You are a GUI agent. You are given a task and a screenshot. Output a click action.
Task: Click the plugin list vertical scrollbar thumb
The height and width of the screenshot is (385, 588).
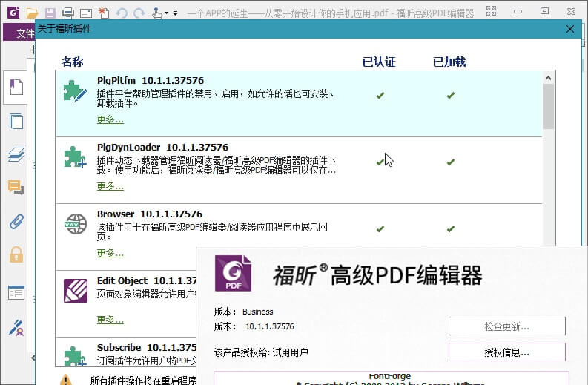tap(548, 105)
